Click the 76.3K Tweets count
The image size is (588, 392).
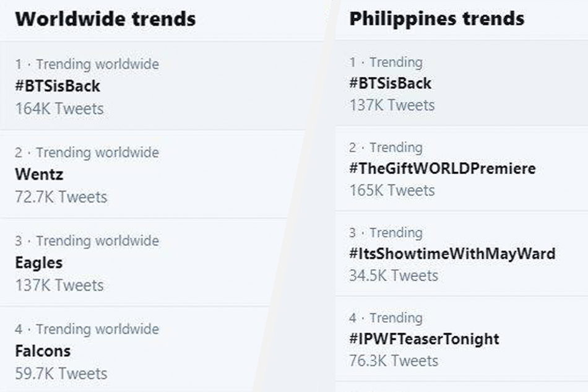click(394, 361)
